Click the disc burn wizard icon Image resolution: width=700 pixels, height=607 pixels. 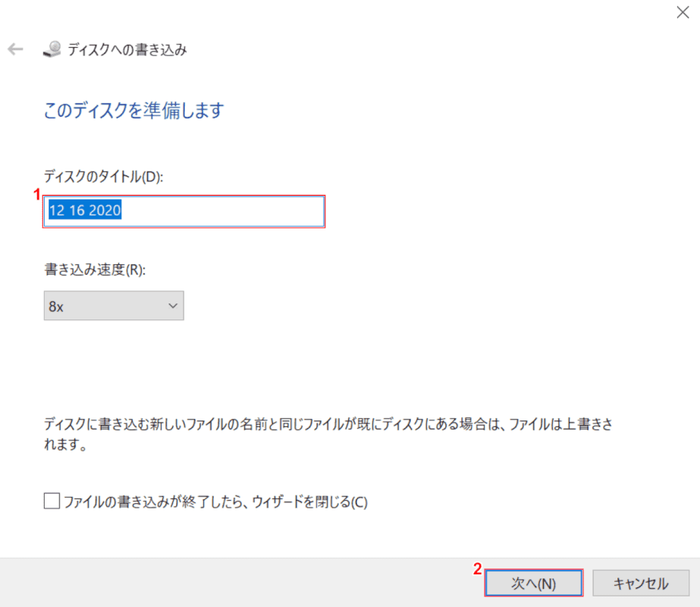[x=52, y=49]
